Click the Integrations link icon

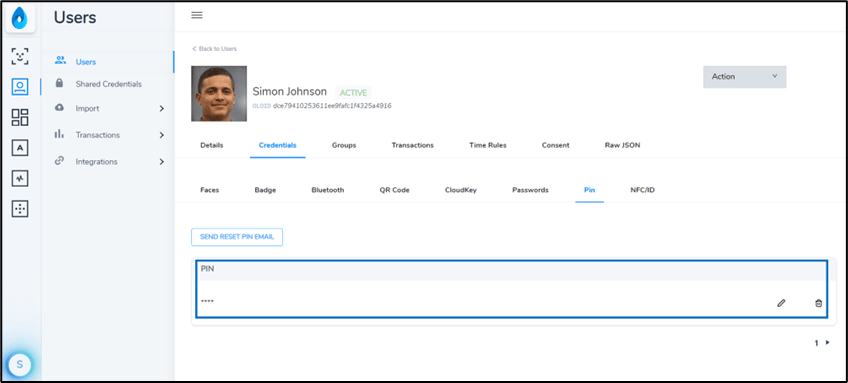click(59, 161)
